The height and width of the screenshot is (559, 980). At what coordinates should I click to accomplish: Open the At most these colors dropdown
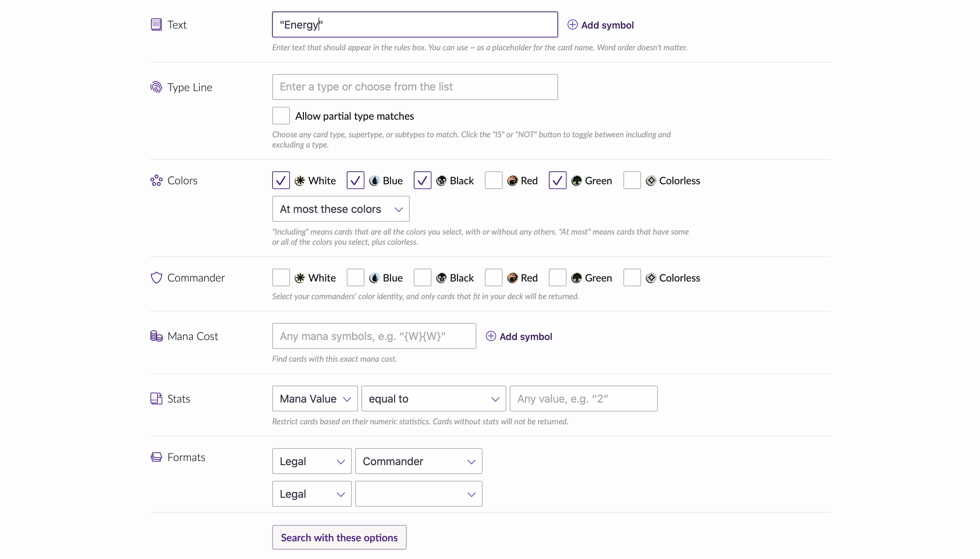(340, 209)
